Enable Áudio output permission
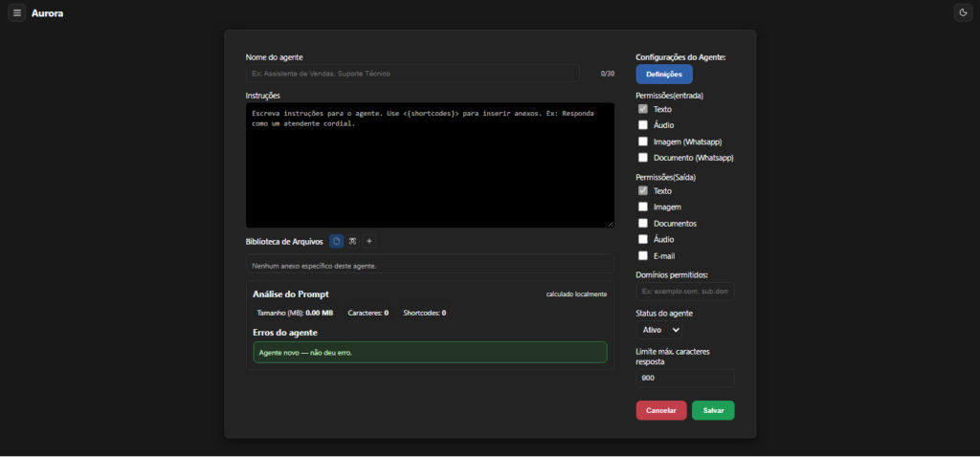Viewport: 980px width, 457px height. (643, 239)
